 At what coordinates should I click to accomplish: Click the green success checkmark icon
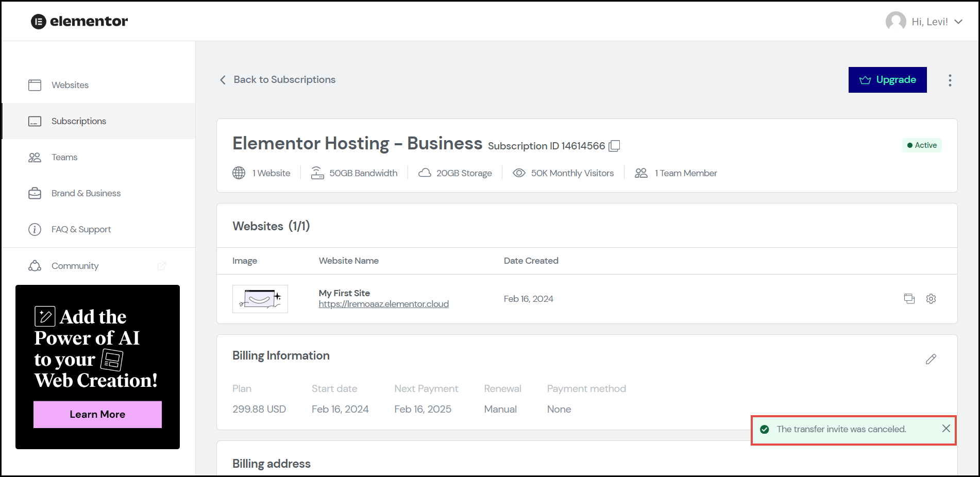point(765,429)
